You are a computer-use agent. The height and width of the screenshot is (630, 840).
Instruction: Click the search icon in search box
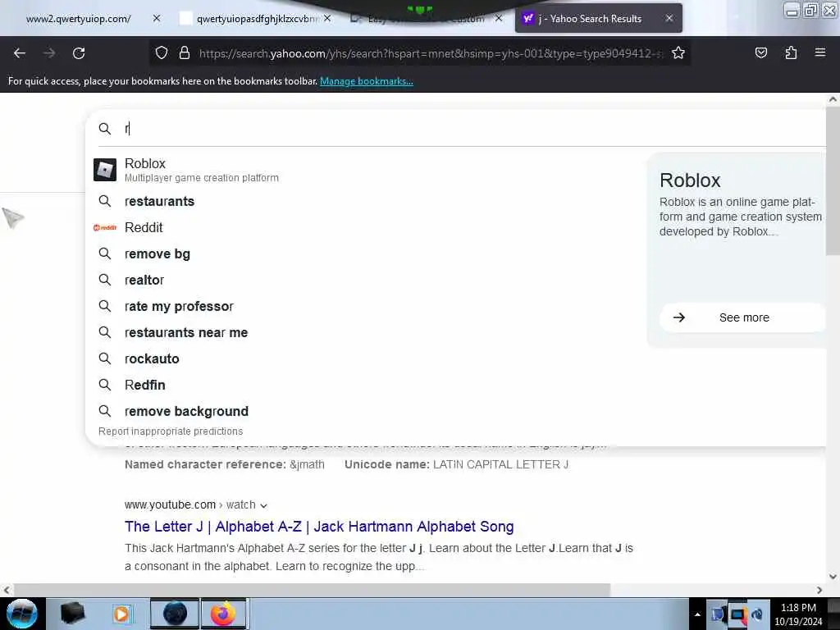(x=105, y=129)
